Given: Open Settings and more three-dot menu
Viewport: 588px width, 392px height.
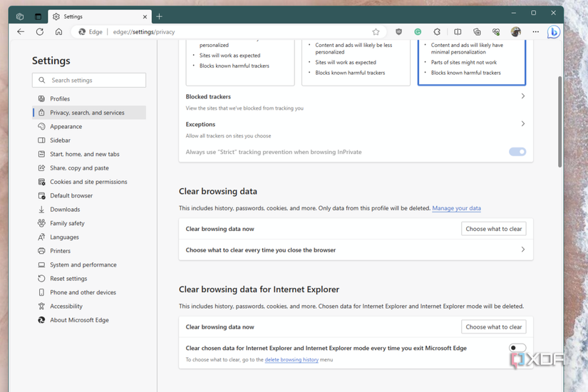Looking at the screenshot, I should pos(535,32).
